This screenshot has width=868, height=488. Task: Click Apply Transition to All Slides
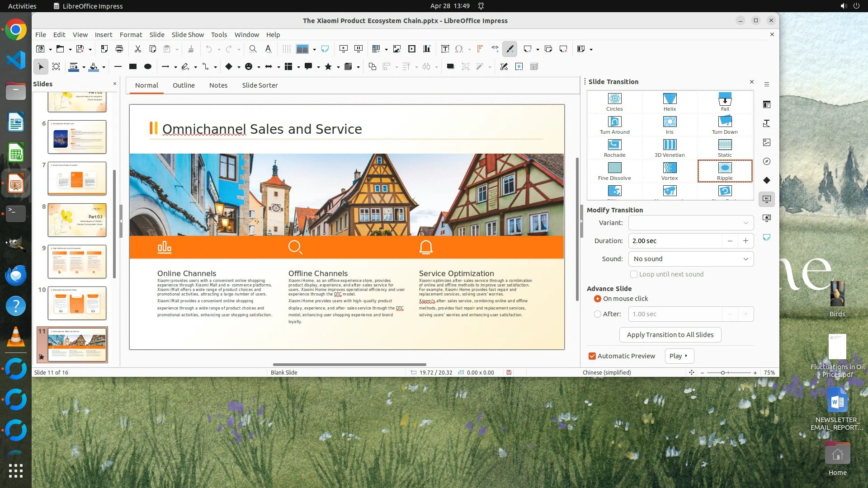point(670,335)
